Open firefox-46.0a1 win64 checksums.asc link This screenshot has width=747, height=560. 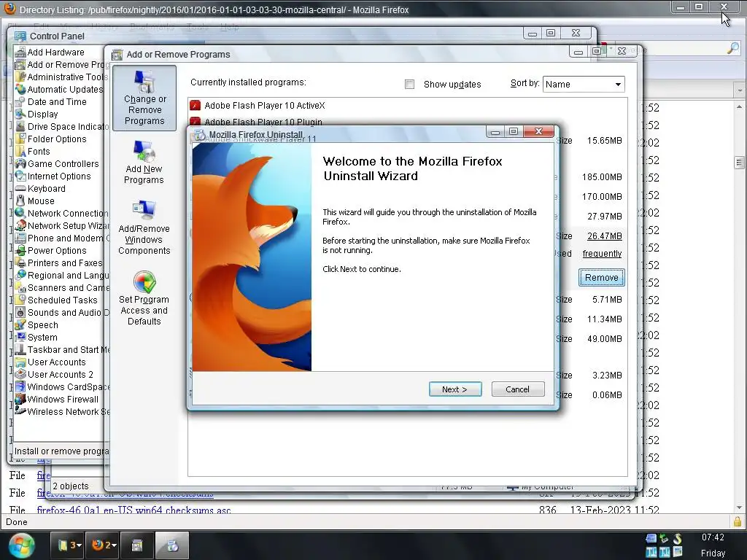[134, 510]
